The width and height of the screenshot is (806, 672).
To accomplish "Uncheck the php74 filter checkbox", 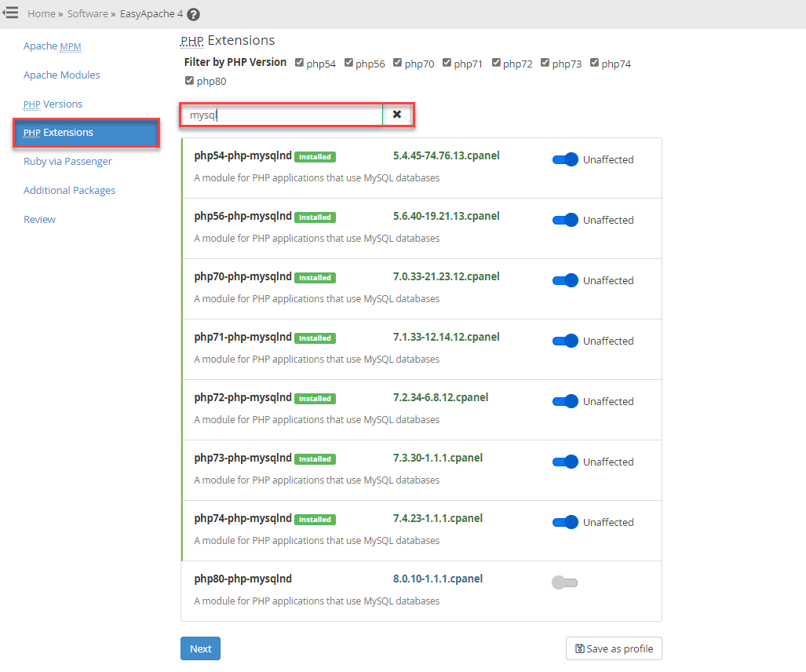I will [595, 62].
